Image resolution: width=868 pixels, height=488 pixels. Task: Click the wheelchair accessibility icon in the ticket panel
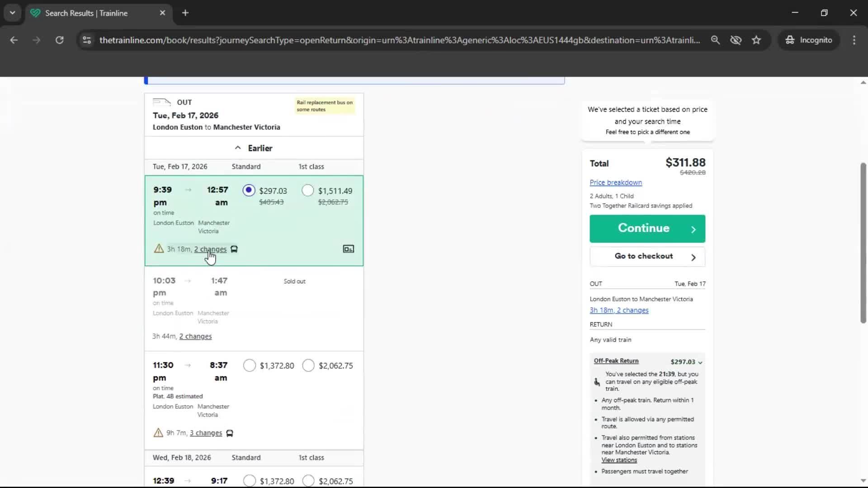coord(596,382)
